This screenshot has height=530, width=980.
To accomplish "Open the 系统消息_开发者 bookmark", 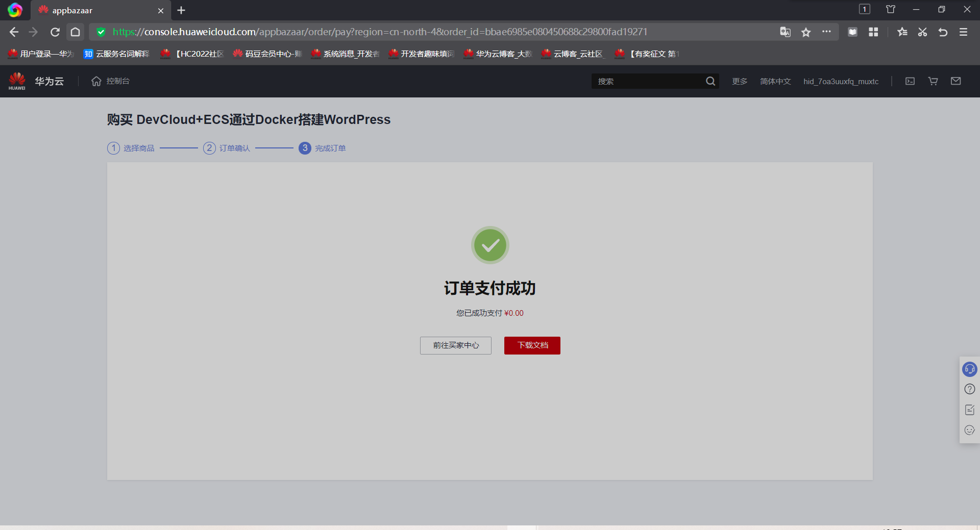I will pyautogui.click(x=345, y=54).
